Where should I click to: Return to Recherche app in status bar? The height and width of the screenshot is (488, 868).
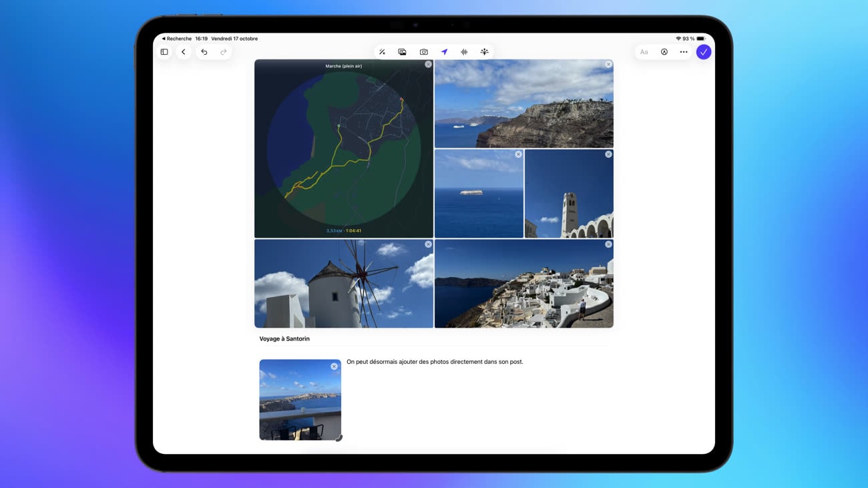[x=177, y=39]
